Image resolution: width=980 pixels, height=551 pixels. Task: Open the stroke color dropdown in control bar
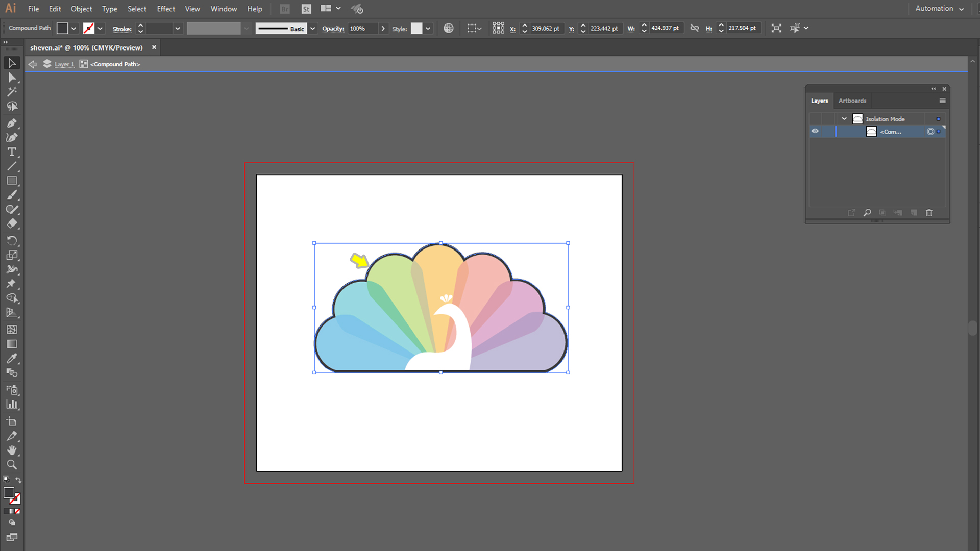coord(101,29)
